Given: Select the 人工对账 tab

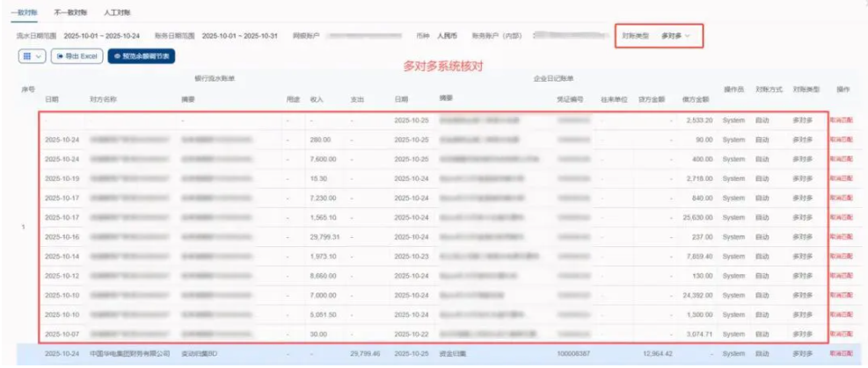Looking at the screenshot, I should click(116, 13).
